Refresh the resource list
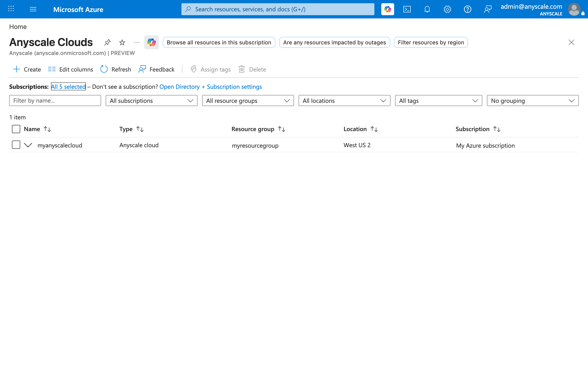The width and height of the screenshot is (588, 368). click(116, 69)
